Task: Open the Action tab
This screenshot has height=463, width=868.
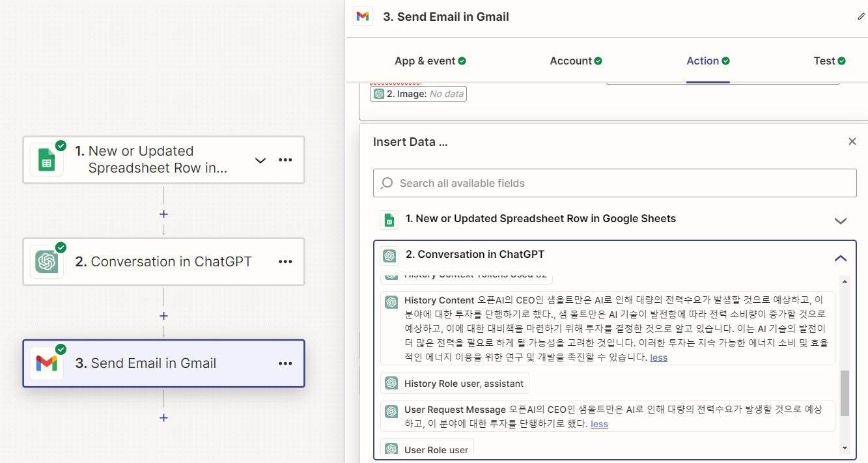Action: (x=708, y=61)
